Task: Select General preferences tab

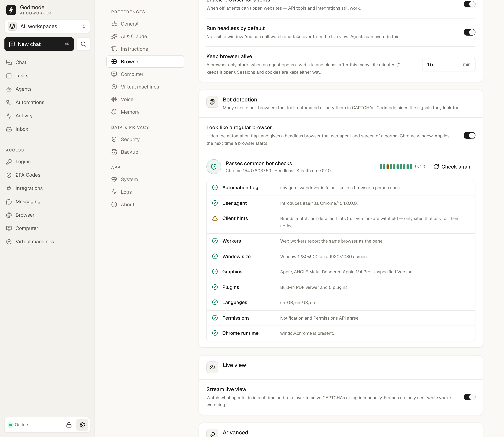Action: 145,24
